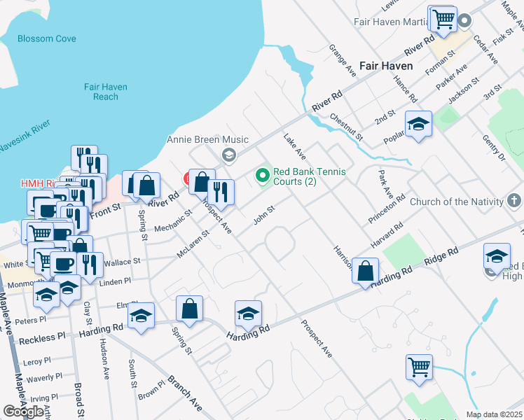Click the restaurant marker left of Front St label
Viewport: 524px width, 420px height.
coord(76,220)
